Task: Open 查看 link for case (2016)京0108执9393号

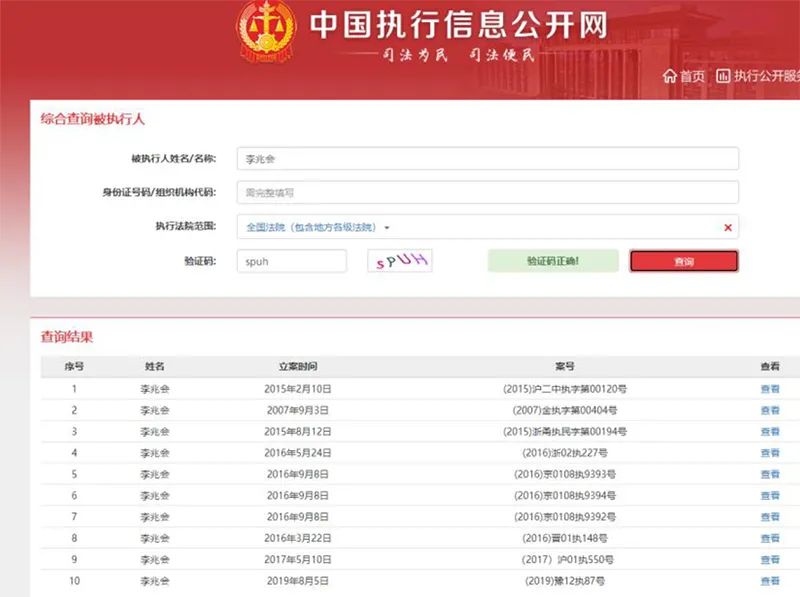Action: click(770, 474)
